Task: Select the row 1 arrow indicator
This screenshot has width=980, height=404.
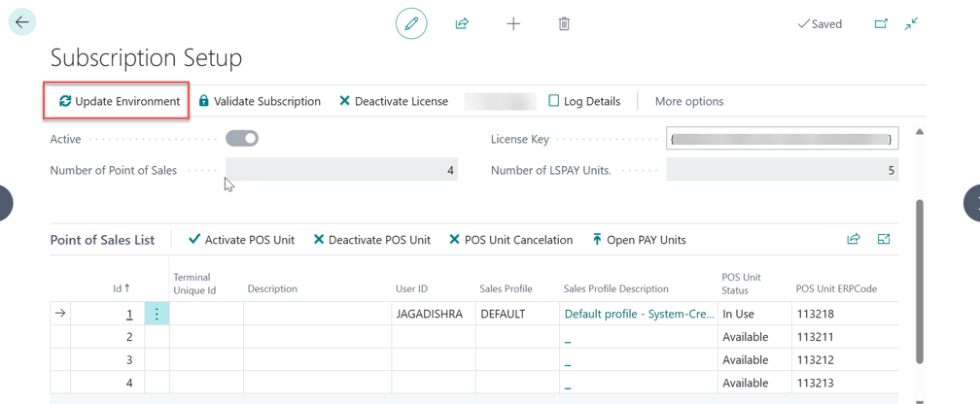Action: (60, 314)
